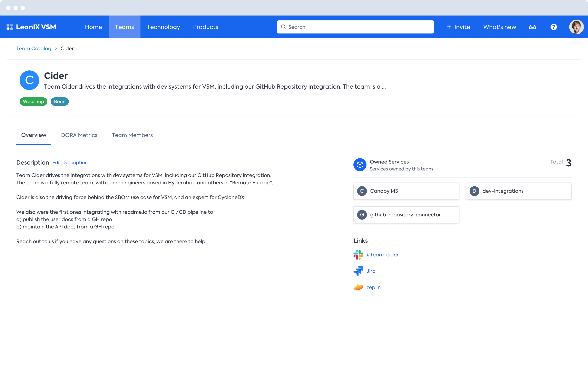Click 'Services owned by this team' subtitle
The image size is (588, 383).
pos(401,169)
